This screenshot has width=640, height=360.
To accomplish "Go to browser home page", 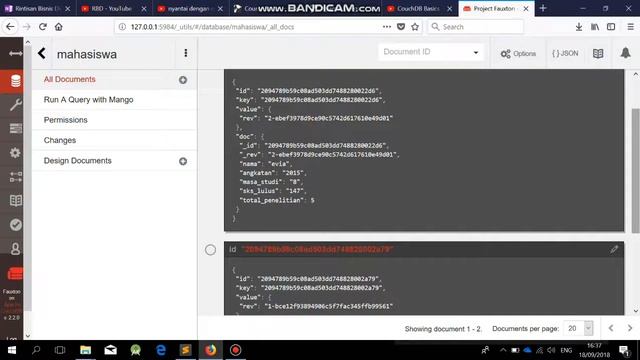I will coord(59,27).
